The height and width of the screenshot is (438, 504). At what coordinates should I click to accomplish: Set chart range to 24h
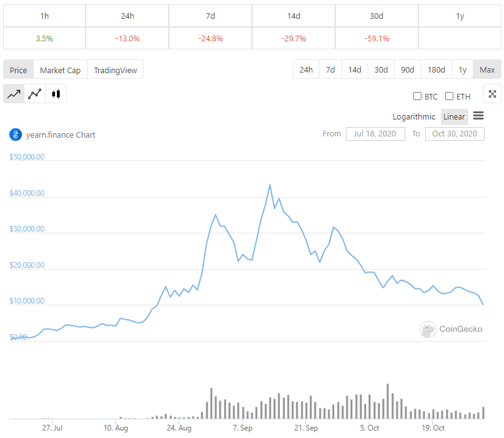point(306,69)
